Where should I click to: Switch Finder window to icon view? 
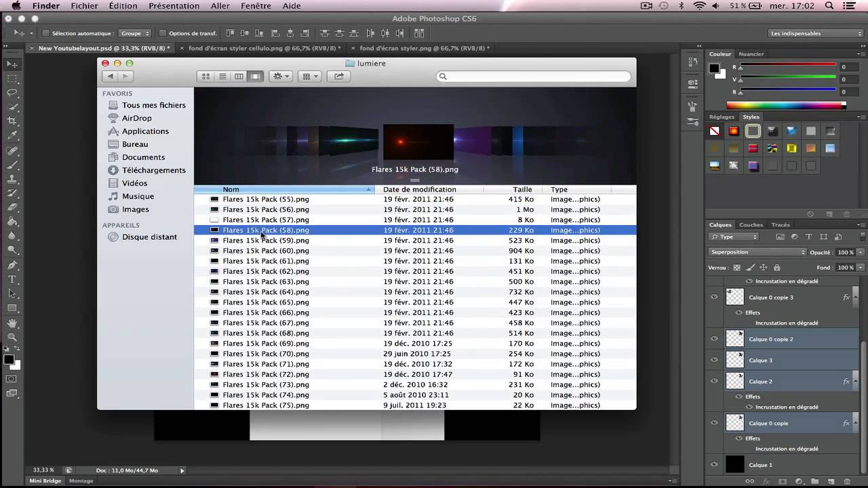[205, 76]
